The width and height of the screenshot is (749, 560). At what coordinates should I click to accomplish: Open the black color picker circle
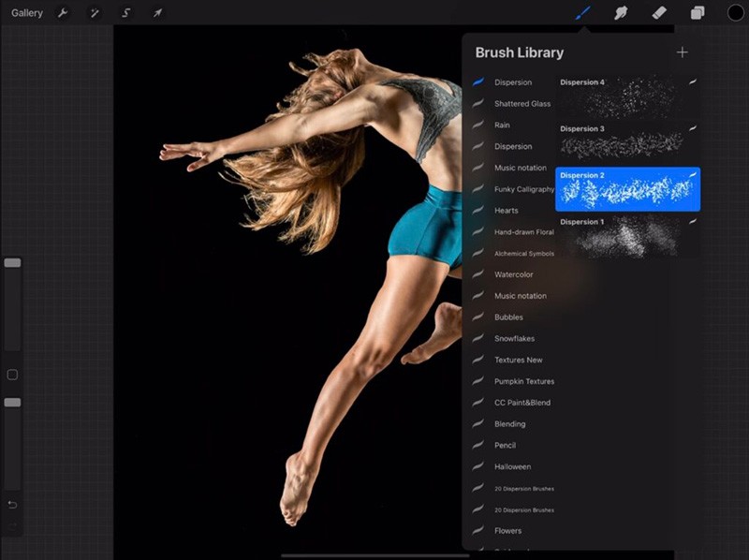tap(736, 13)
